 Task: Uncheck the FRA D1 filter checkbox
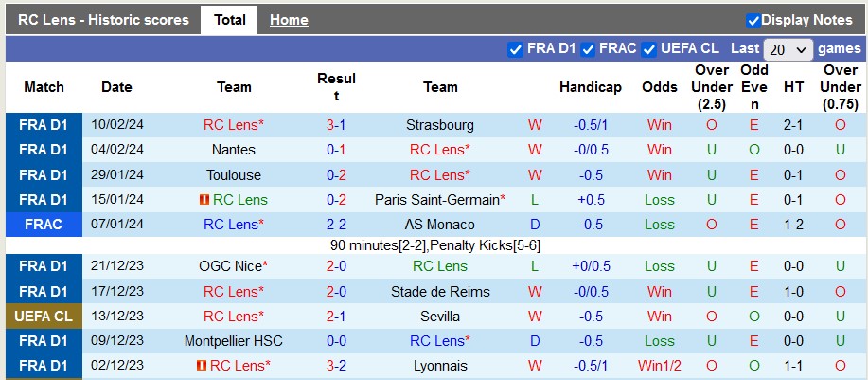click(515, 49)
